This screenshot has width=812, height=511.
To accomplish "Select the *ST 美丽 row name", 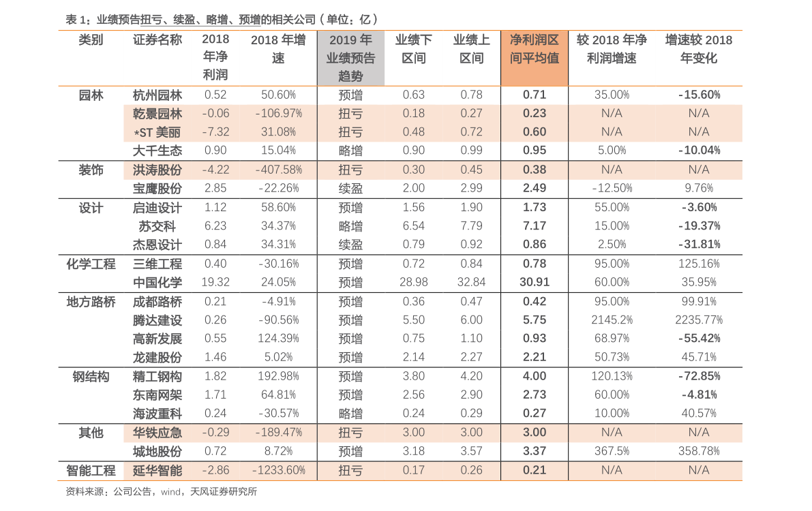I will [157, 133].
